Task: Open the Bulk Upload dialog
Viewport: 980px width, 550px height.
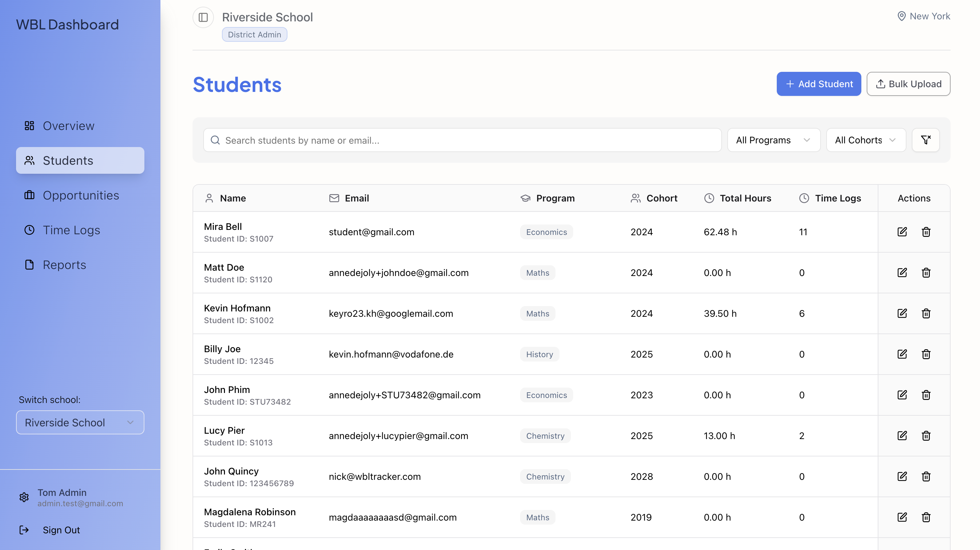Action: coord(908,84)
